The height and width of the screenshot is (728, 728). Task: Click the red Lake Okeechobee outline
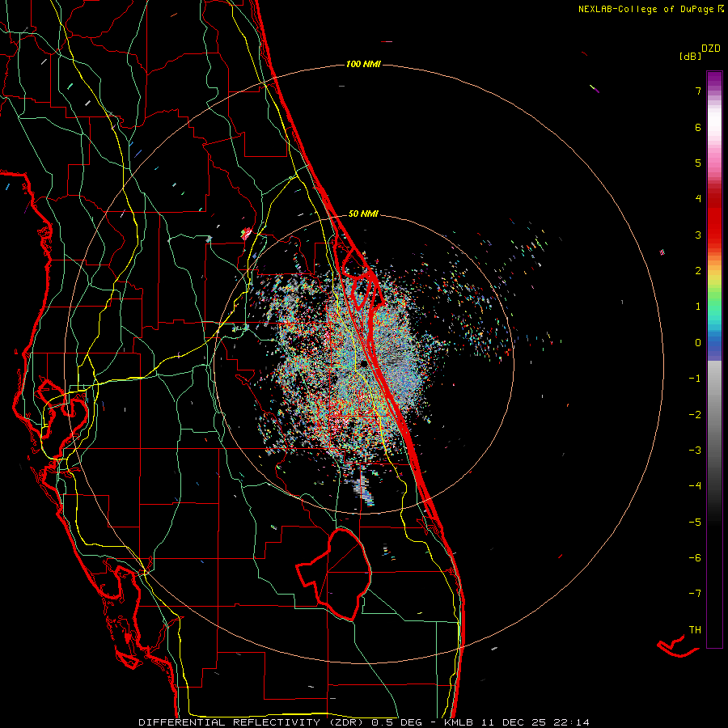coord(334,574)
